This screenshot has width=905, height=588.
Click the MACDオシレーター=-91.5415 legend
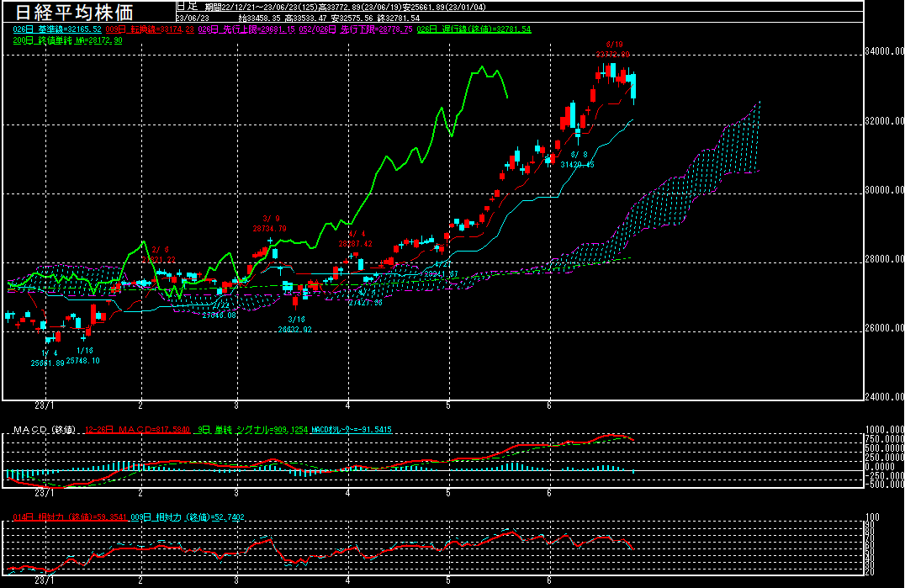351,429
